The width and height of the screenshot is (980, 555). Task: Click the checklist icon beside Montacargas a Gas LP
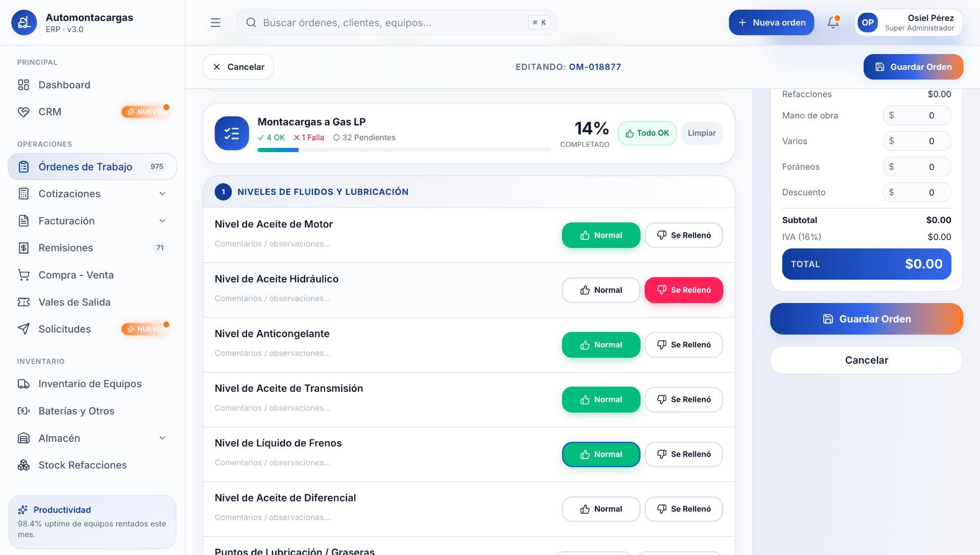tap(232, 133)
